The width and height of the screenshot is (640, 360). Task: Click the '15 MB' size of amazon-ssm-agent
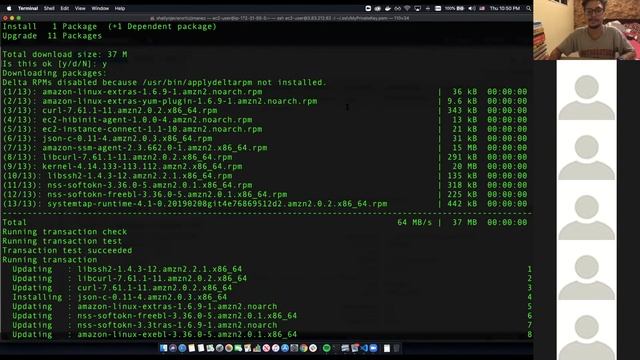click(464, 148)
